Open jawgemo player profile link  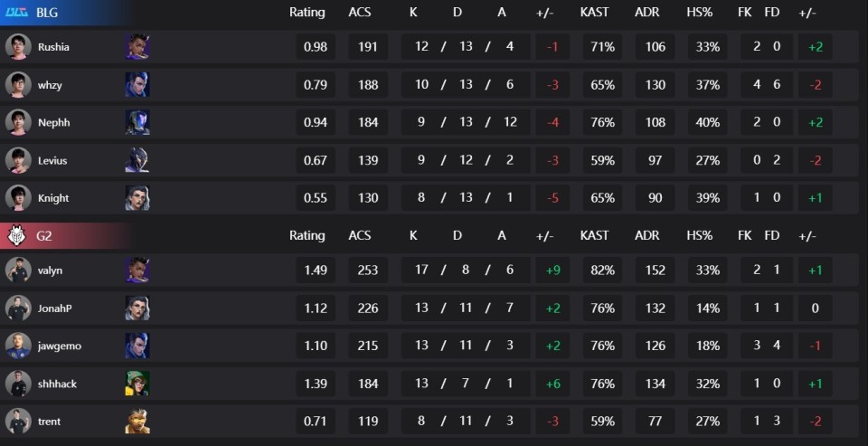click(60, 346)
